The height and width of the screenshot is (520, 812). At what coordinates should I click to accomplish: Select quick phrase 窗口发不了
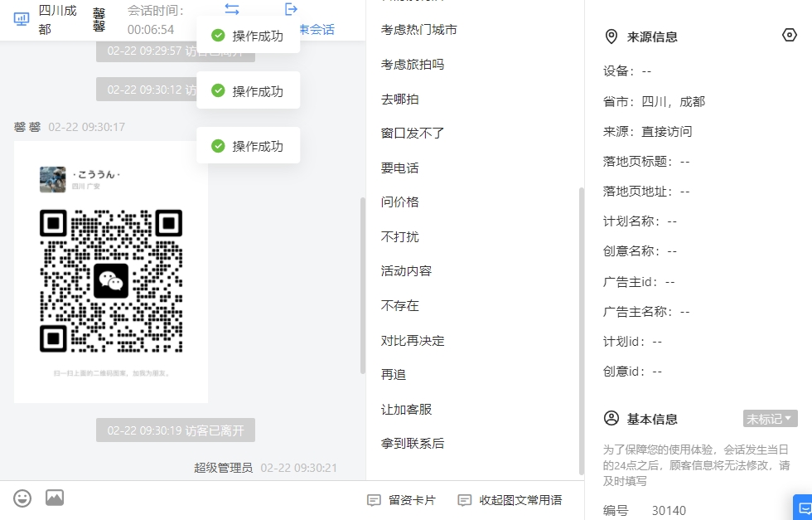(413, 134)
